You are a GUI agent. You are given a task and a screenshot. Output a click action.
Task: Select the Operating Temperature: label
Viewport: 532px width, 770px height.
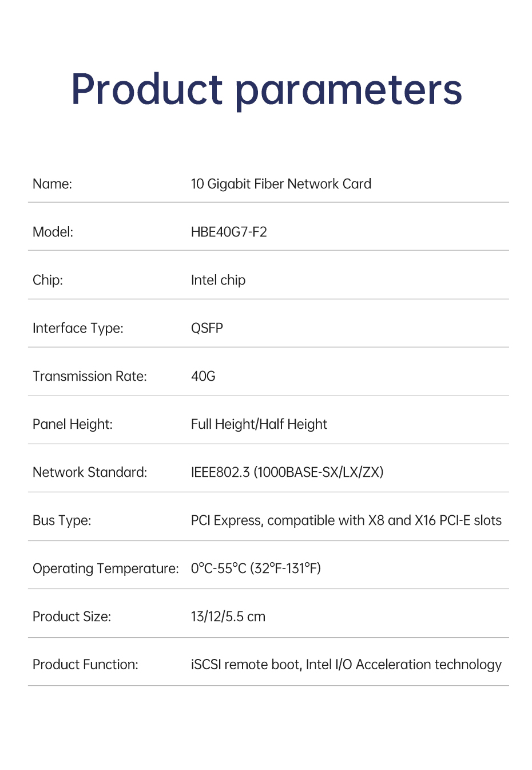(x=106, y=568)
